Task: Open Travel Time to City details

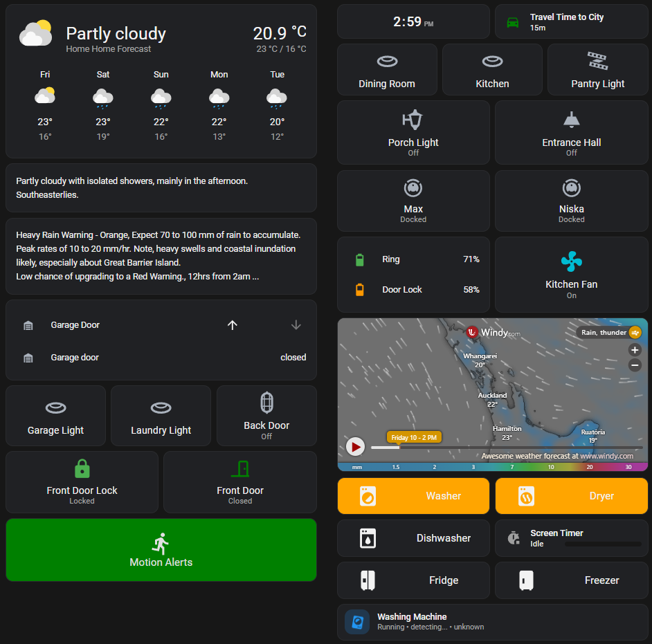Action: (x=571, y=21)
